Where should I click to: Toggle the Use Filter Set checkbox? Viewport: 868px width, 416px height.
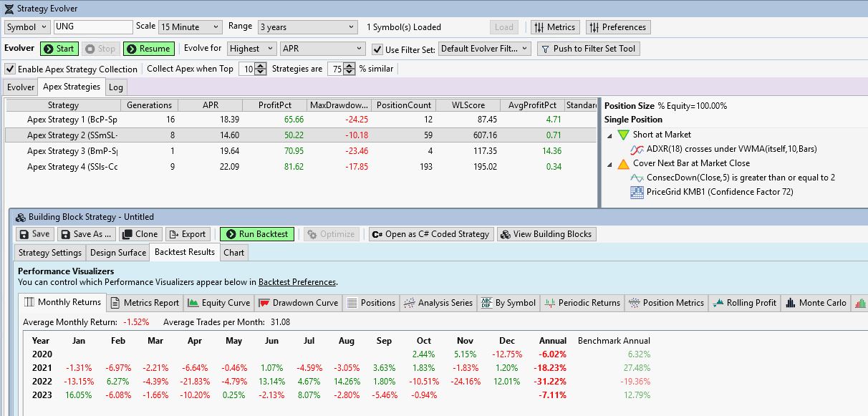tap(378, 49)
